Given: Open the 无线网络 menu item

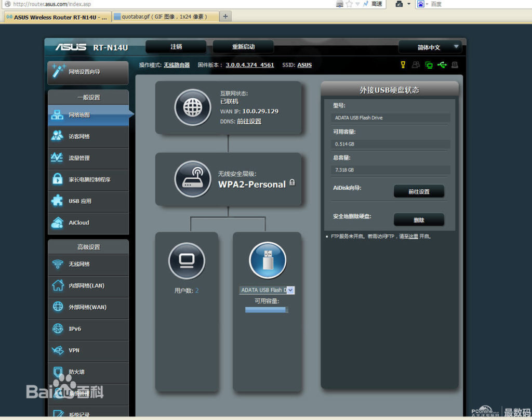Looking at the screenshot, I should (x=88, y=264).
